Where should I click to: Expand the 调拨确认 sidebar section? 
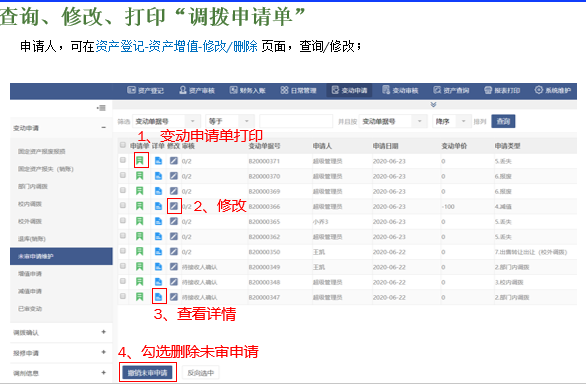[104, 332]
